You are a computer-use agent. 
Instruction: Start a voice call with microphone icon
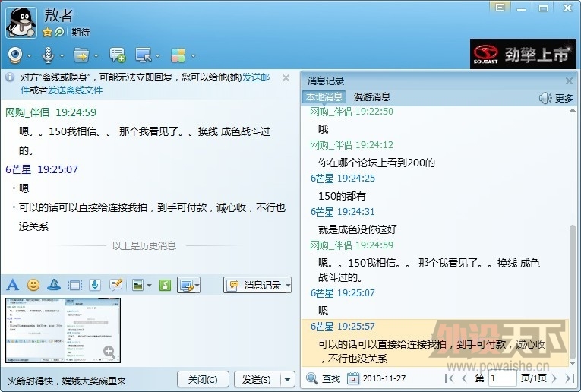point(48,55)
